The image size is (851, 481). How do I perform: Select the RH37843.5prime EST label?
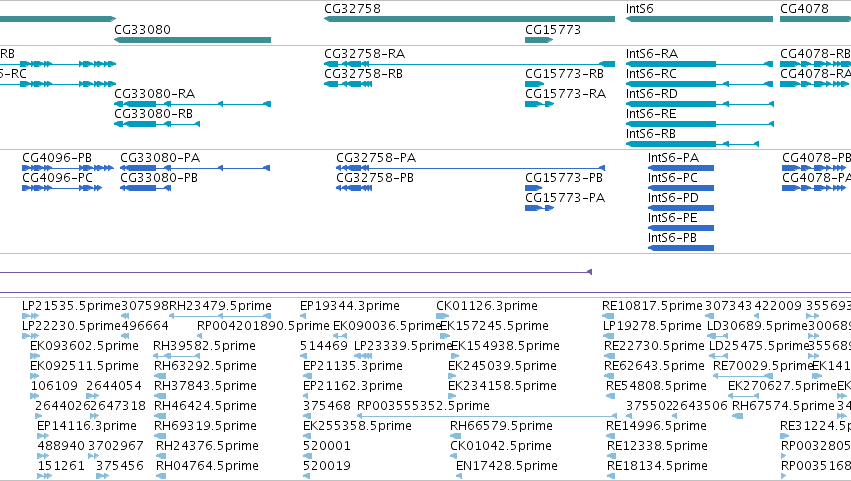coord(205,387)
